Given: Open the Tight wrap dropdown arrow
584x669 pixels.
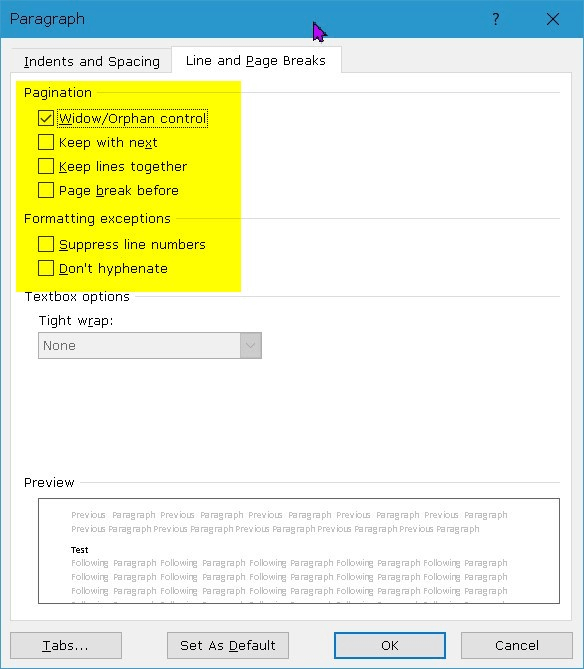Looking at the screenshot, I should [x=250, y=346].
